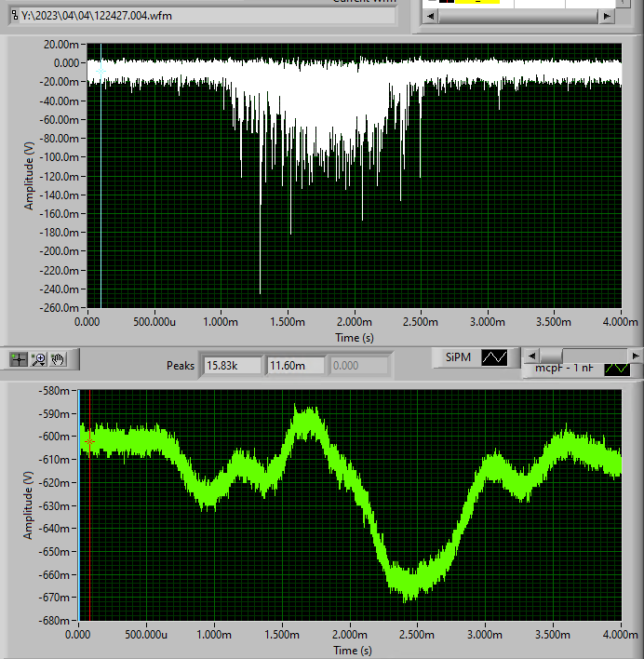Click the greyed Peaks field showing 0.000
The image size is (644, 659).
tap(358, 366)
